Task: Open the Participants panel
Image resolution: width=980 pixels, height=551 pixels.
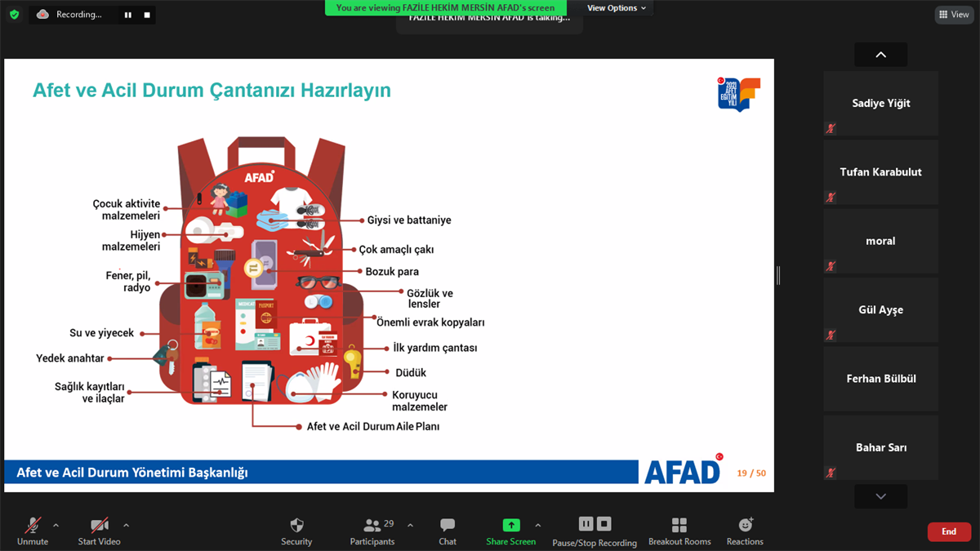Action: pyautogui.click(x=372, y=531)
